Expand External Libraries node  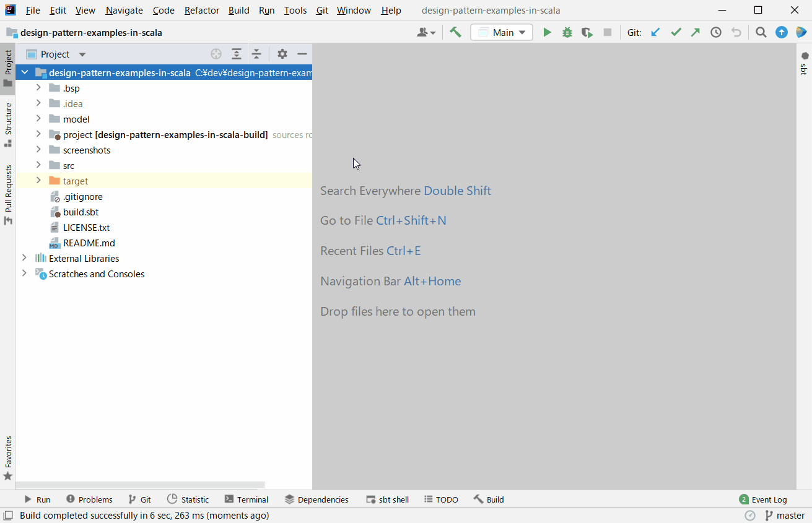(25, 258)
